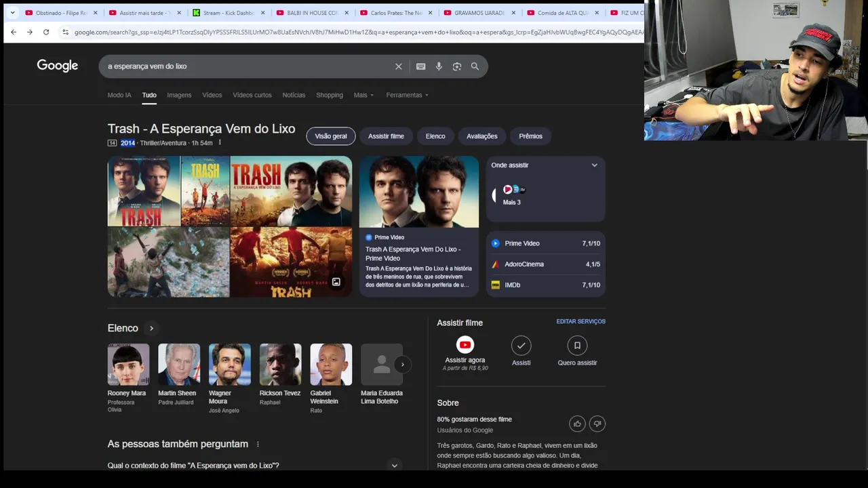
Task: Click the Google logo
Action: click(x=58, y=66)
